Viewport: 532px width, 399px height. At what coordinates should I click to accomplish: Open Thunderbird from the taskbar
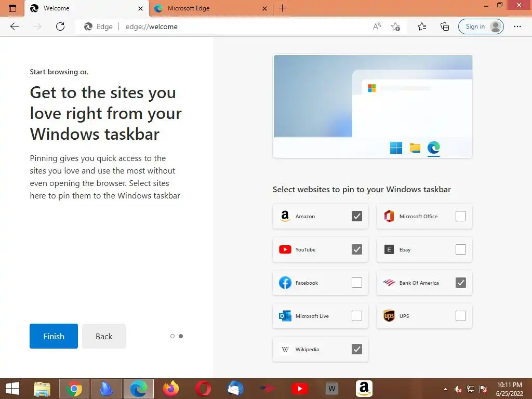(x=235, y=389)
